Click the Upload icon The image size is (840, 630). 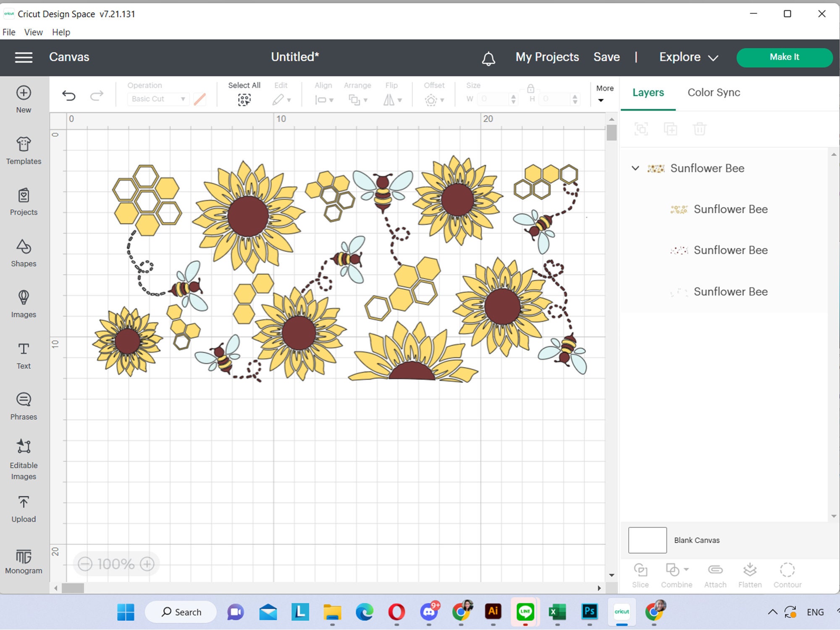[24, 502]
